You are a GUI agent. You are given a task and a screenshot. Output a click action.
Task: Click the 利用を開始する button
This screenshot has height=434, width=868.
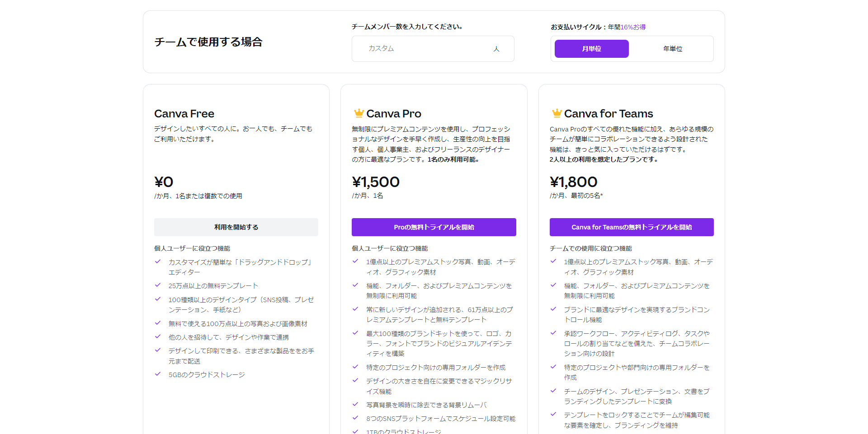(x=236, y=227)
